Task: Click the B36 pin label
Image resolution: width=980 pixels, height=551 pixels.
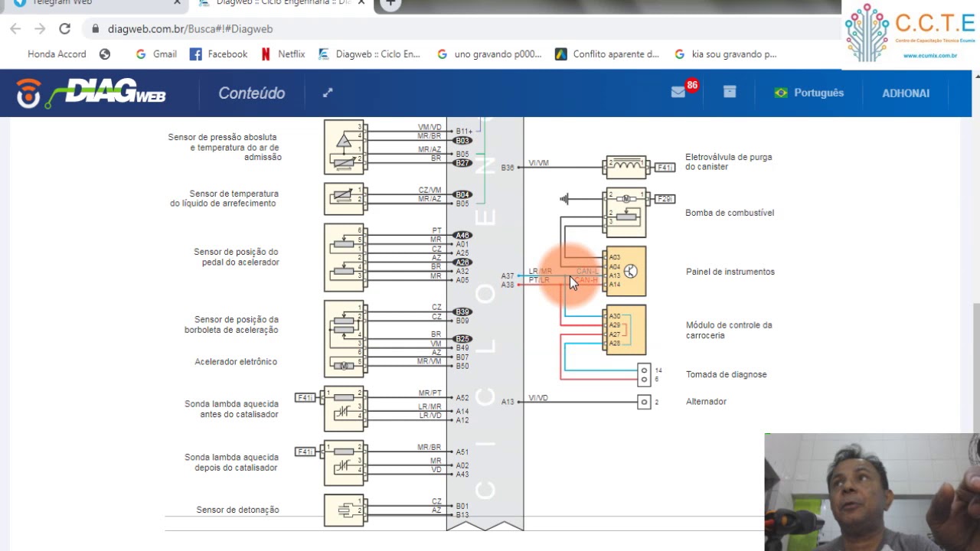Action: [x=508, y=168]
